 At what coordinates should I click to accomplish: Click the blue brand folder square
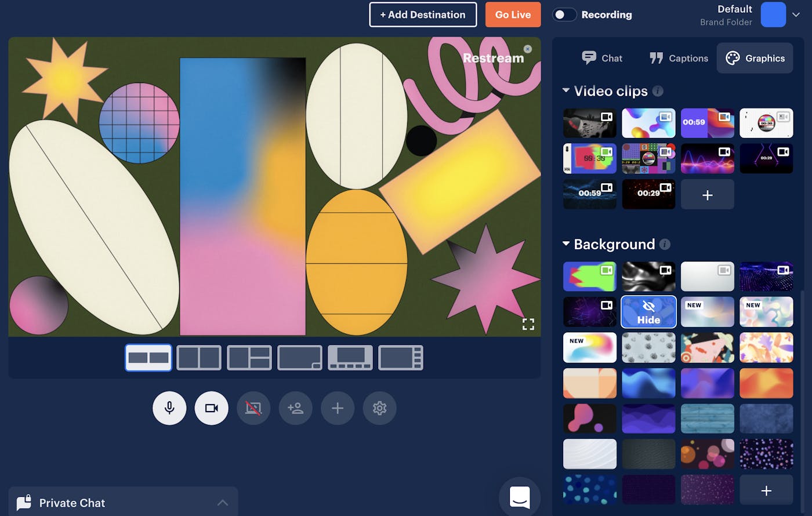tap(773, 14)
